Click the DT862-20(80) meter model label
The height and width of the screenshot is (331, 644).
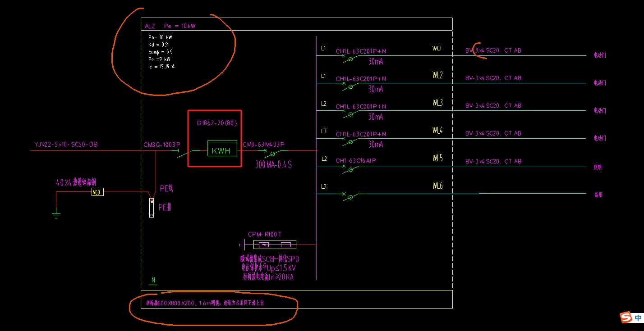point(217,123)
